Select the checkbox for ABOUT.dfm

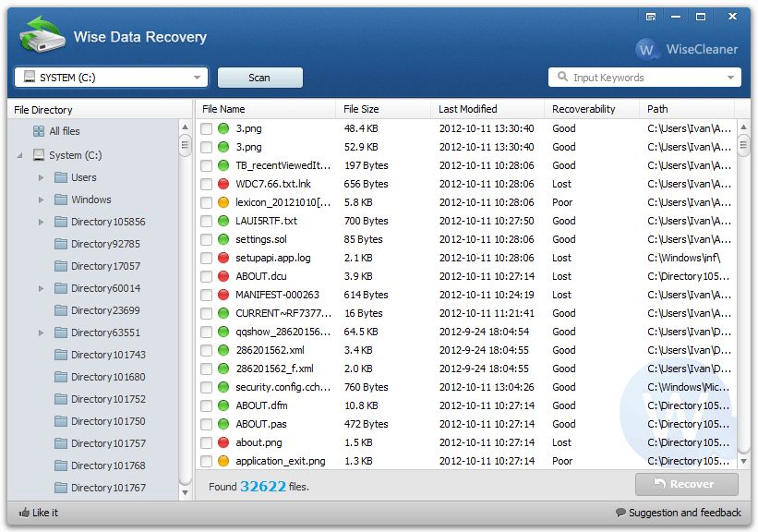(x=207, y=405)
